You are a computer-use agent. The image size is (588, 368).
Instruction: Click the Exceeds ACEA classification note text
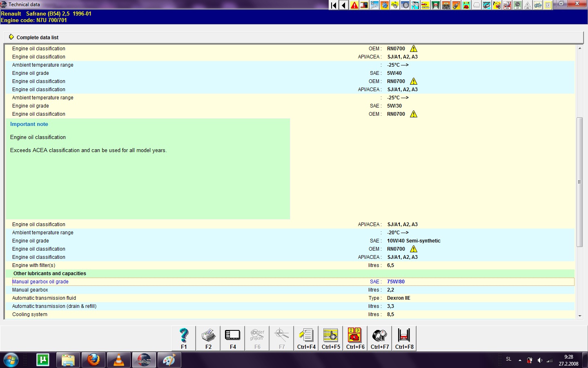[88, 150]
